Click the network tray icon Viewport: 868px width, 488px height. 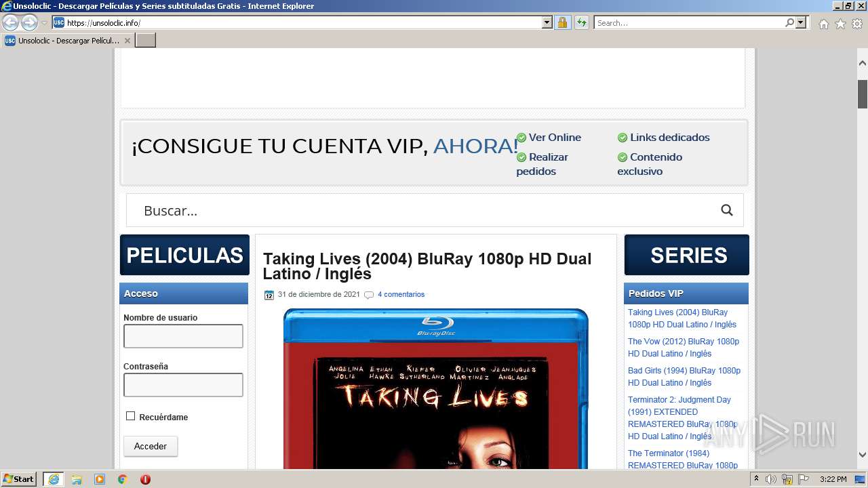coord(787,479)
